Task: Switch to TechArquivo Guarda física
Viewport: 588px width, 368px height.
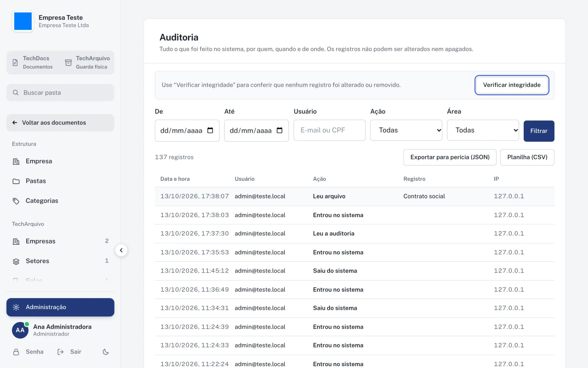Action: pyautogui.click(x=87, y=63)
